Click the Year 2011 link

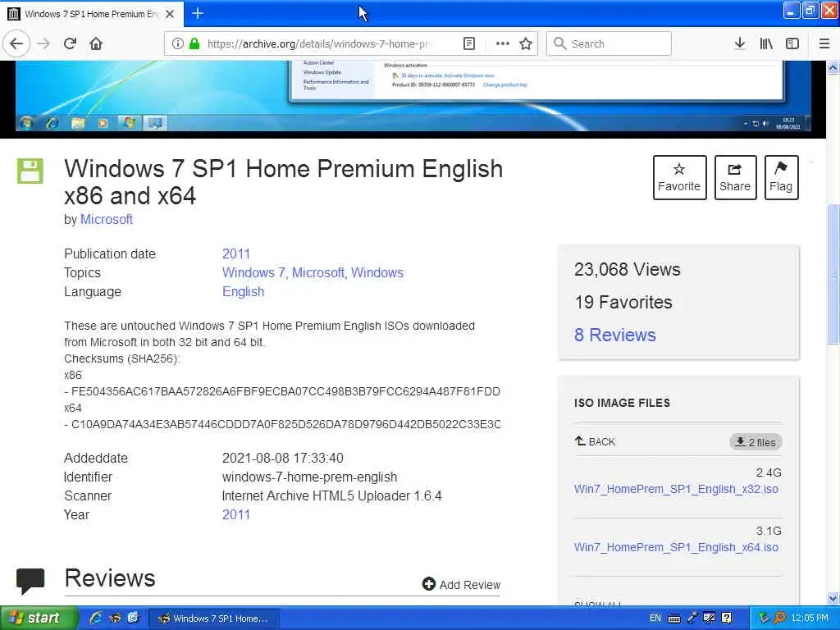(x=235, y=514)
